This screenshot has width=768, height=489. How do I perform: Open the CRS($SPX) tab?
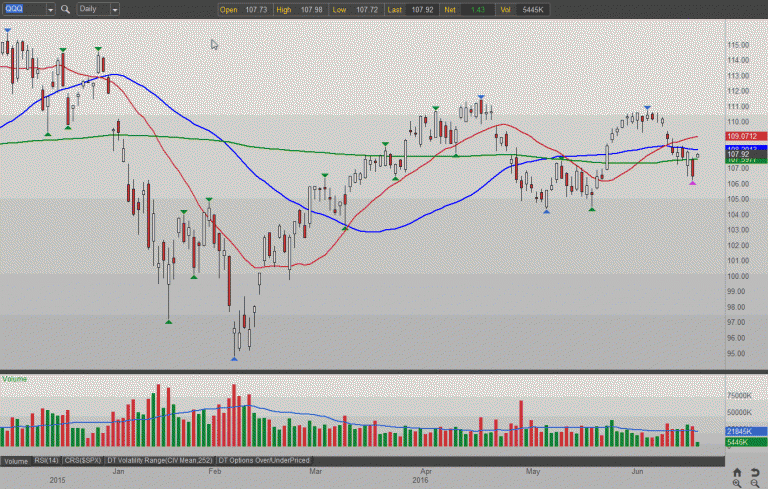pos(83,461)
